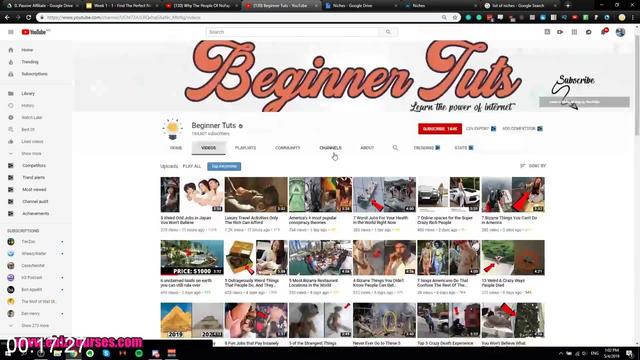This screenshot has width=640, height=360.
Task: Open the Most Bizarre Restaurant Locations video title
Action: [313, 283]
